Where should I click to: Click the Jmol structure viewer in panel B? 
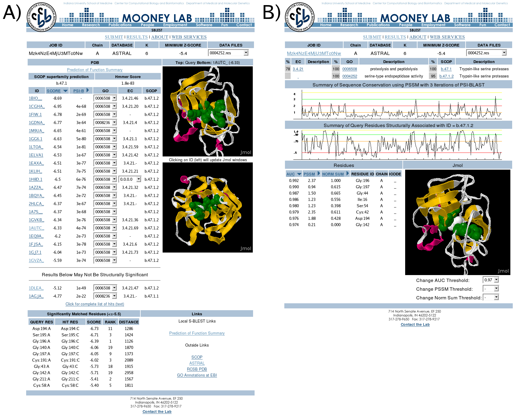(457, 222)
